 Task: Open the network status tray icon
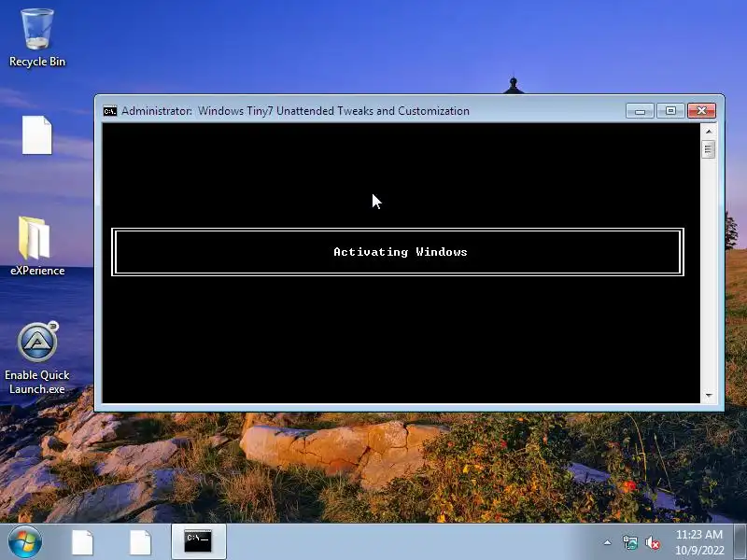pos(629,542)
